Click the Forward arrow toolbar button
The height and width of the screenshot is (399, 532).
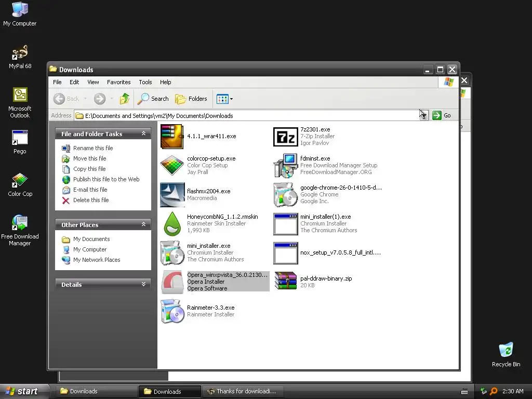click(x=100, y=99)
